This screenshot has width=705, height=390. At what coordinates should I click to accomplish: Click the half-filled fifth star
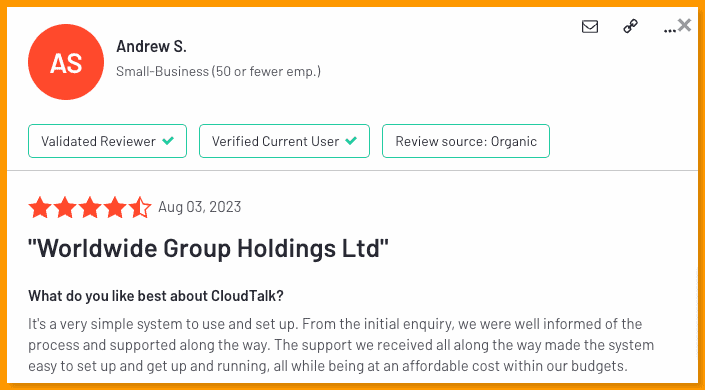140,207
